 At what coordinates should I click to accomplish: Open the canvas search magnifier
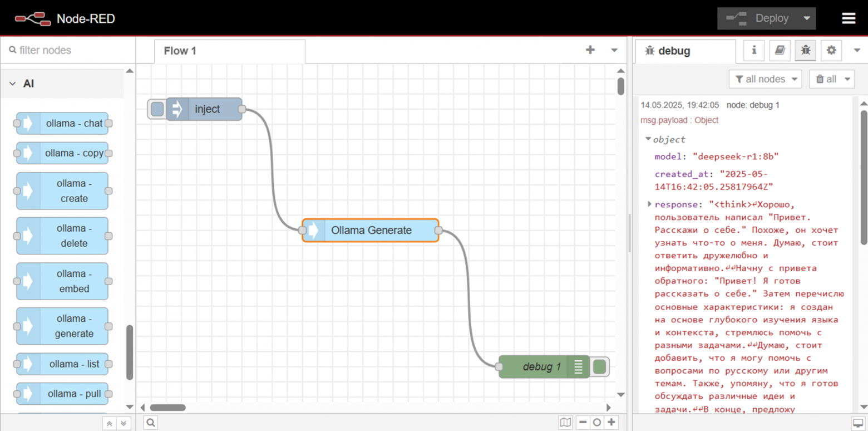click(x=151, y=423)
